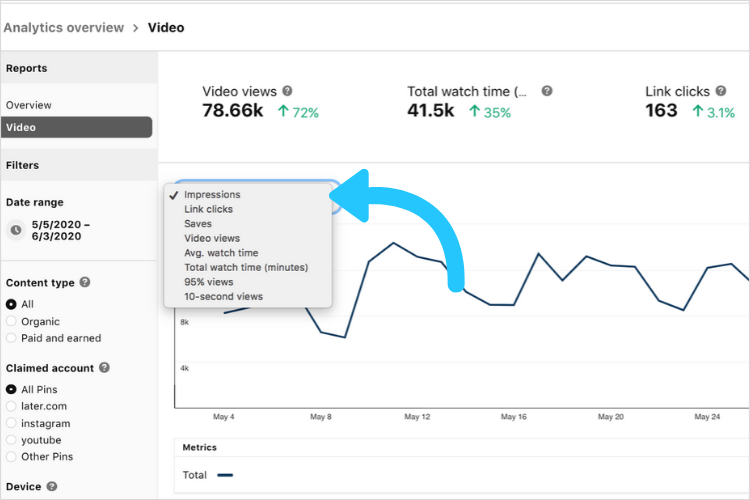Image resolution: width=750 pixels, height=500 pixels.
Task: Click help icon beside Content type
Action: click(x=85, y=282)
